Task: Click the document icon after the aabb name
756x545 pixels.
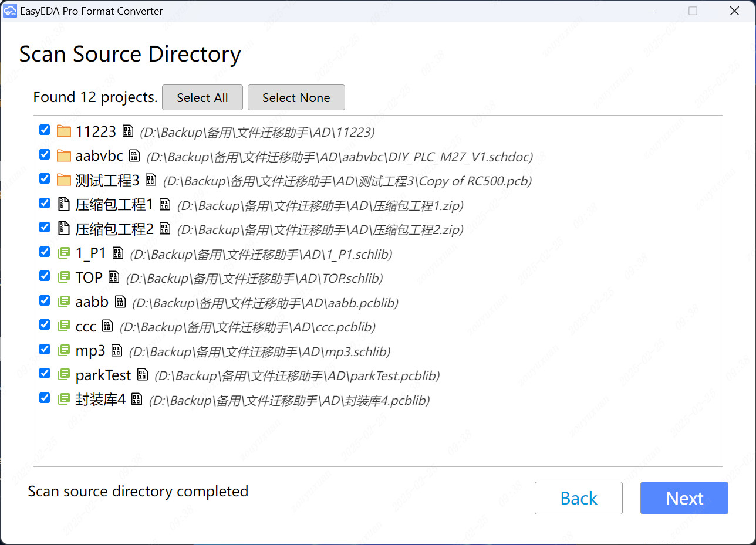Action: 120,302
